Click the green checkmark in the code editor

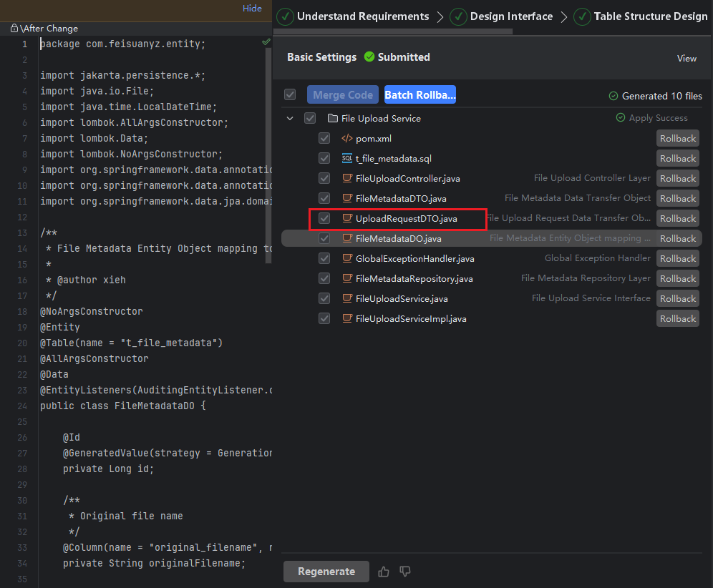pyautogui.click(x=266, y=43)
